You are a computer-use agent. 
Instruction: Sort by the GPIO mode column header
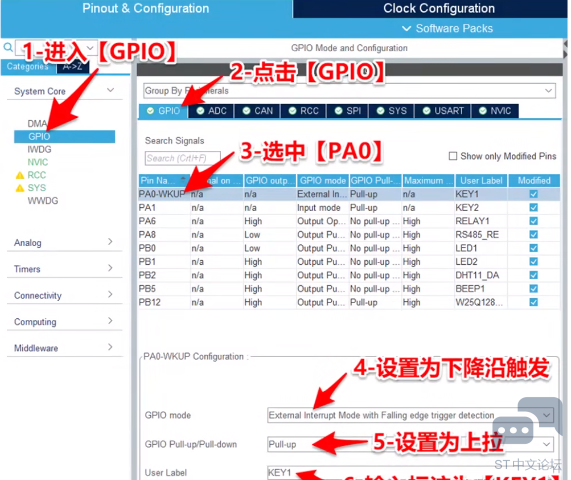coord(323,181)
